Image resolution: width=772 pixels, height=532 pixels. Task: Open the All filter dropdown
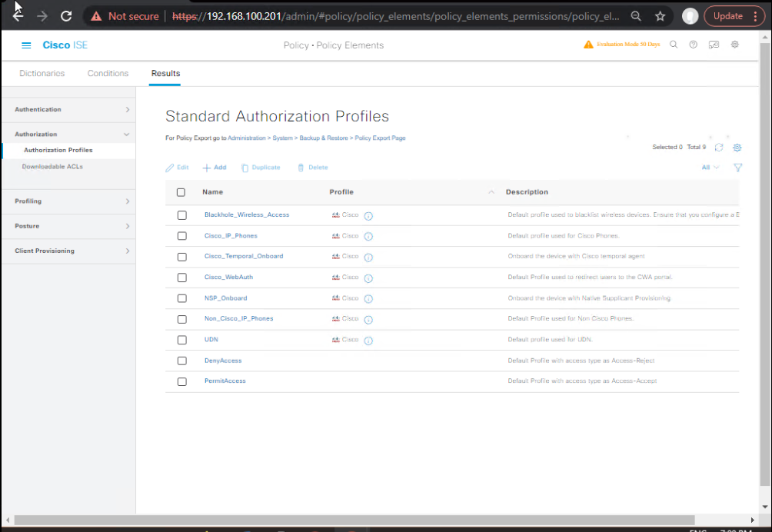(x=710, y=168)
